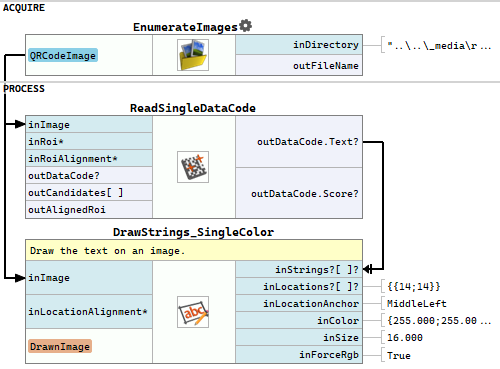Click the 'Draw the text on an image.' comment
Viewport: 500px width, 369px height.
coord(194,250)
